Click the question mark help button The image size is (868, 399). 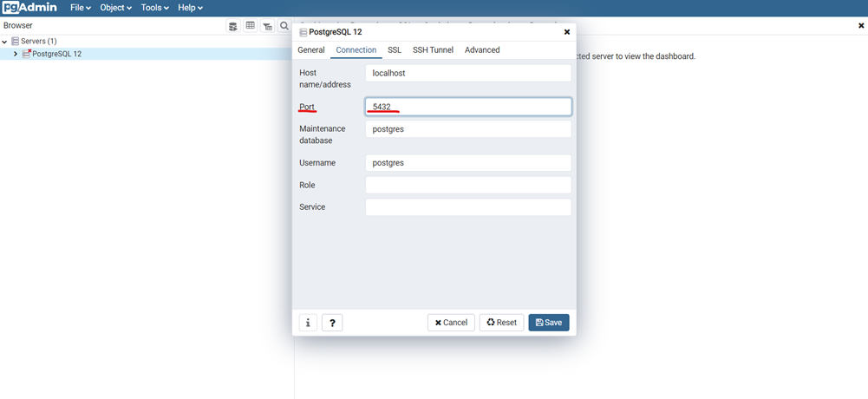click(x=332, y=323)
